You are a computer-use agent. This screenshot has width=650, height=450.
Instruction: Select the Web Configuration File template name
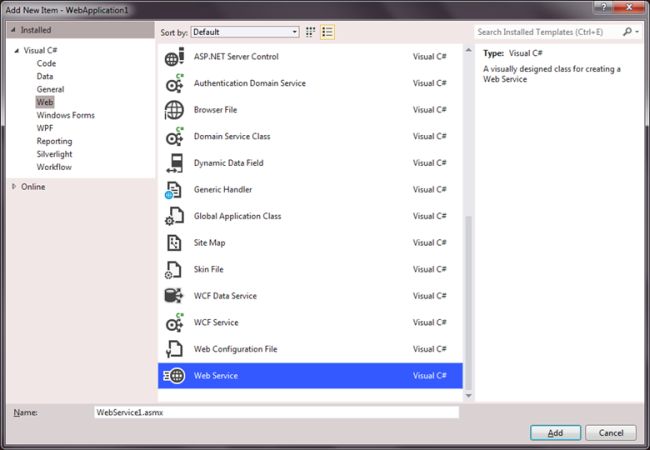pyautogui.click(x=235, y=349)
